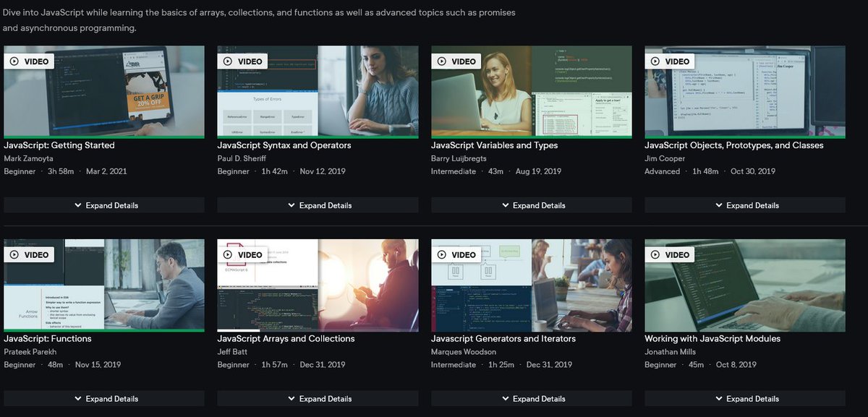
Task: Click the 1h 25m duration text
Action: [x=501, y=365]
